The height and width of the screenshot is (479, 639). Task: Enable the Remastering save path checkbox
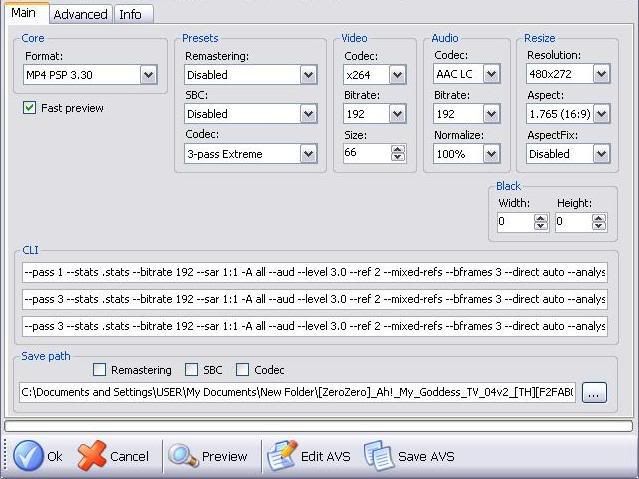pyautogui.click(x=99, y=370)
